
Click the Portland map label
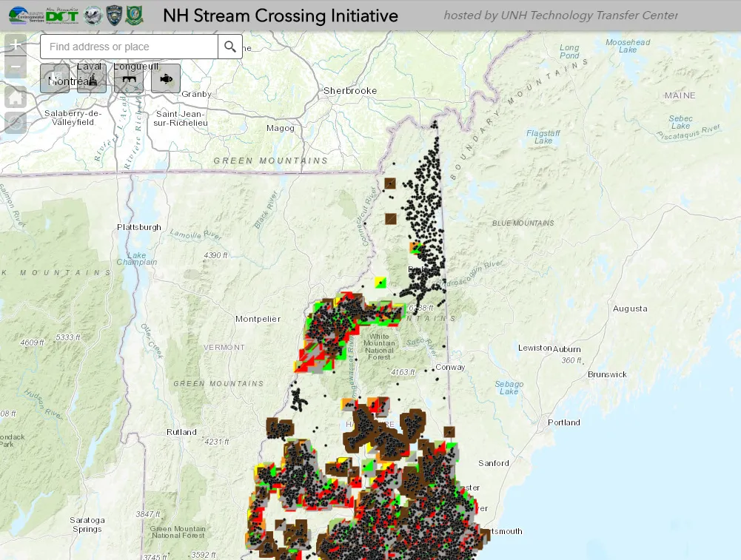coord(564,422)
